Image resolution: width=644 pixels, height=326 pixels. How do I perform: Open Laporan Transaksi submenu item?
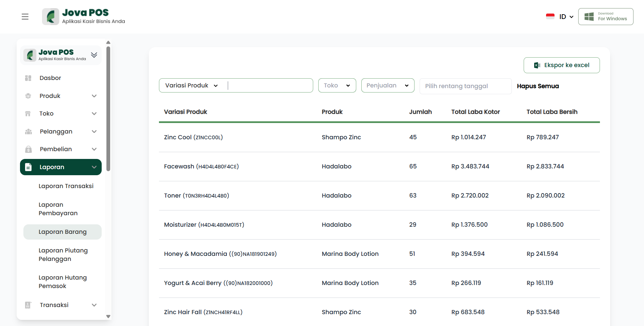click(66, 186)
